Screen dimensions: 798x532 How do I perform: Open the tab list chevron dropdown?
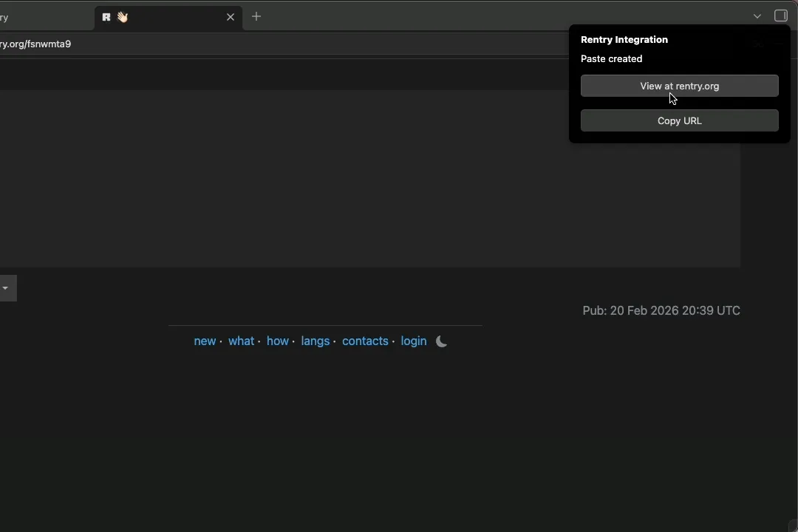point(757,16)
